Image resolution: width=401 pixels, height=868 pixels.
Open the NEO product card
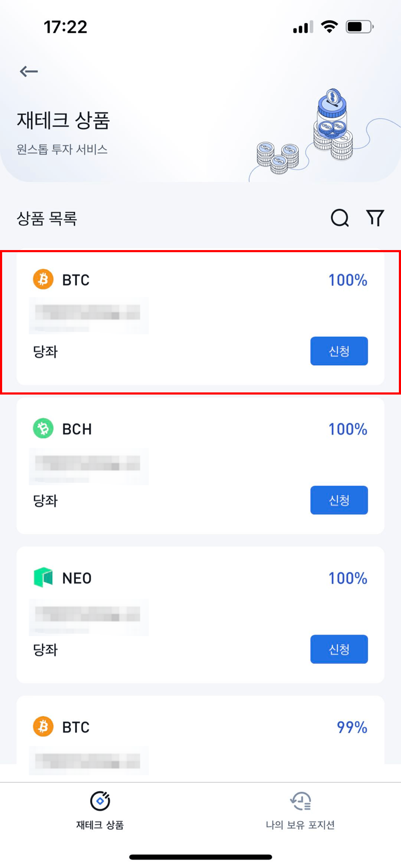pyautogui.click(x=200, y=615)
